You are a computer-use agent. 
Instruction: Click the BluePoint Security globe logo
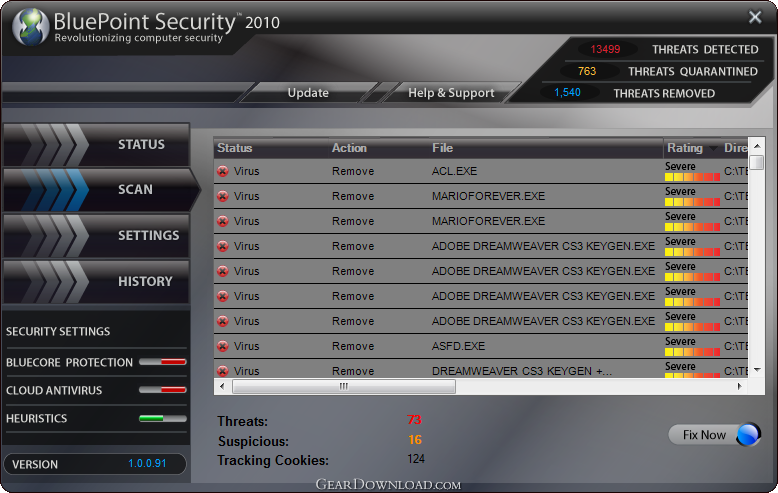(30, 27)
